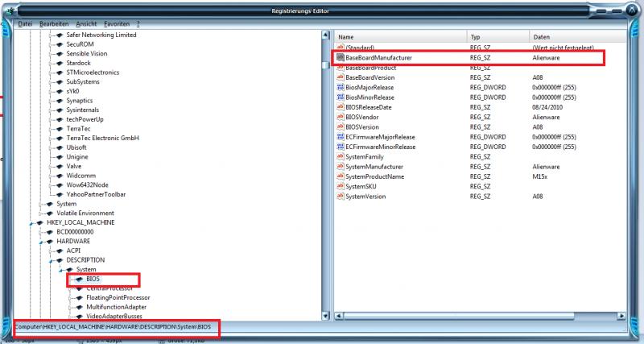Screen dimensions: 644x344
Task: Click the SystemVersion string icon
Action: tap(340, 196)
